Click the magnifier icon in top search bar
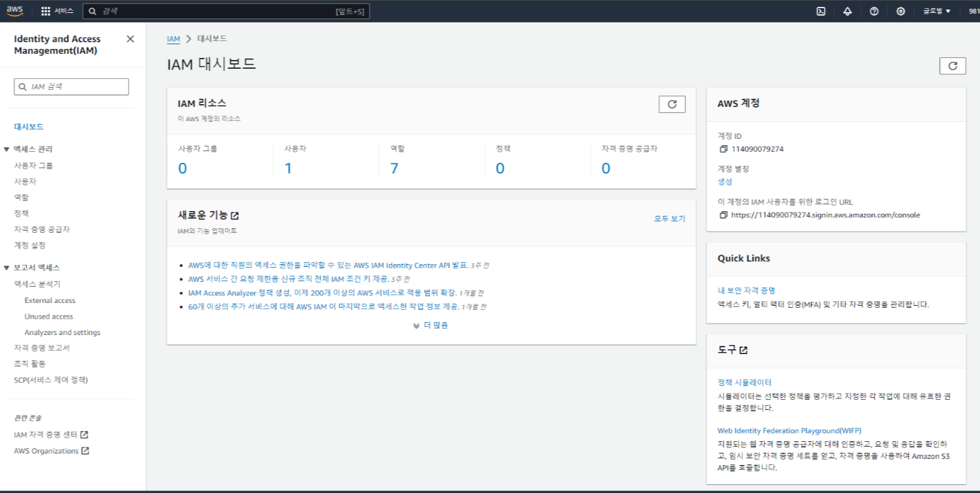 pos(93,12)
